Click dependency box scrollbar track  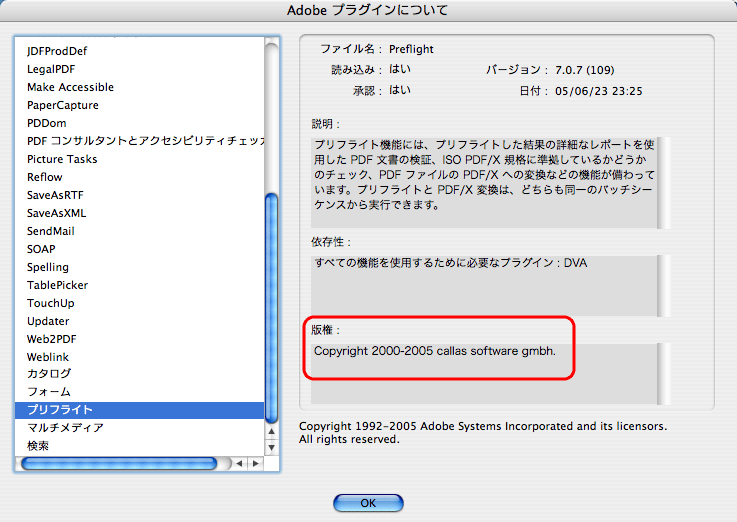point(664,286)
